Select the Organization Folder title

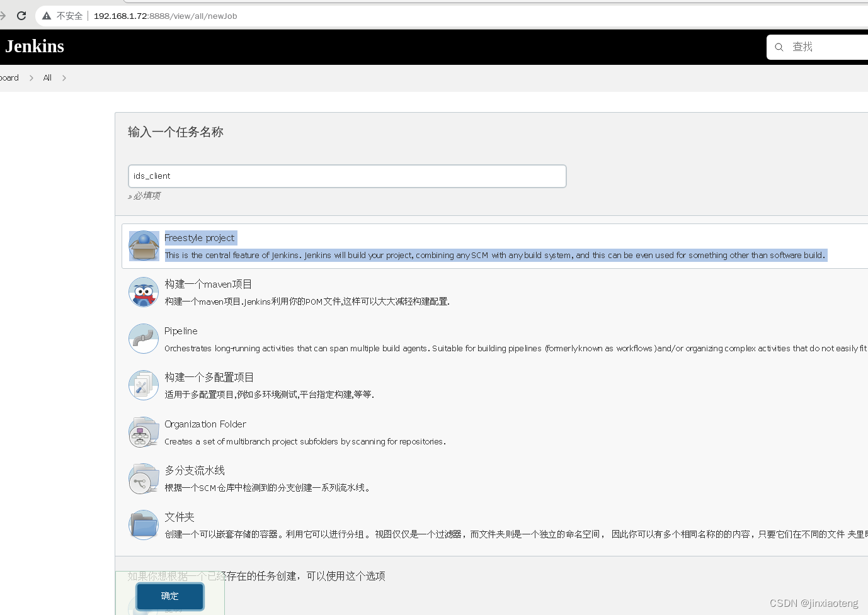coord(205,424)
